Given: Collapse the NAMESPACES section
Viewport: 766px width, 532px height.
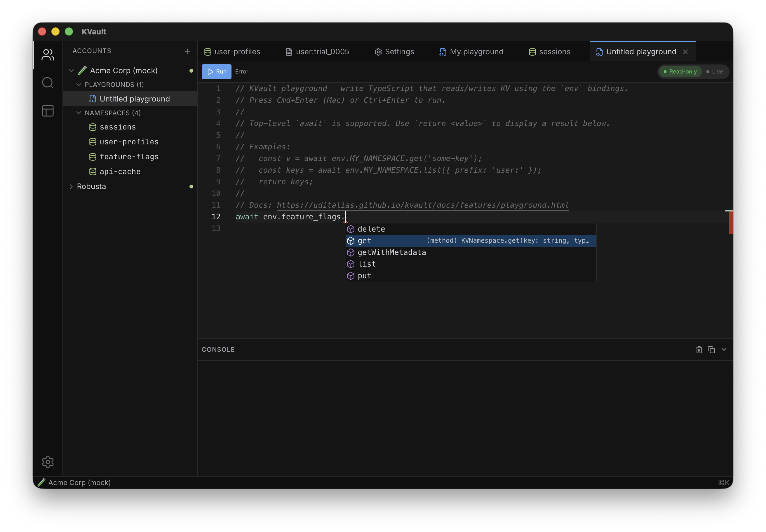Looking at the screenshot, I should [79, 113].
